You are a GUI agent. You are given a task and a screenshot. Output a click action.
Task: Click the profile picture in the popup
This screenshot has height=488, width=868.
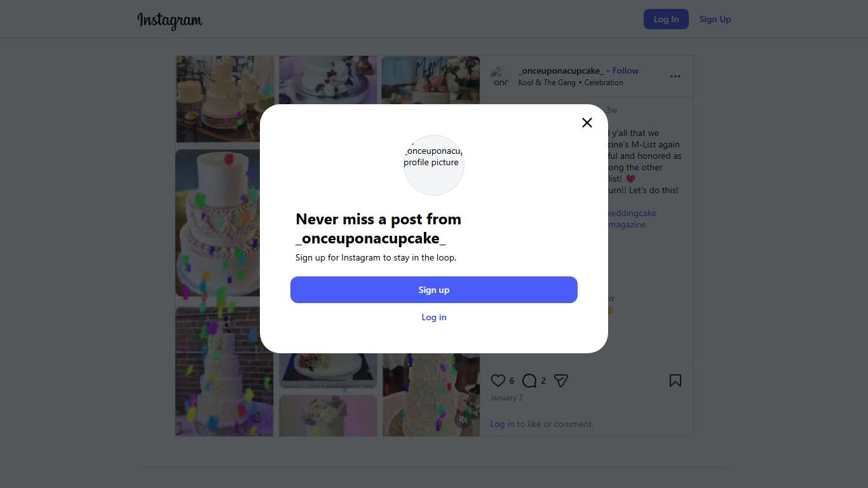tap(434, 165)
